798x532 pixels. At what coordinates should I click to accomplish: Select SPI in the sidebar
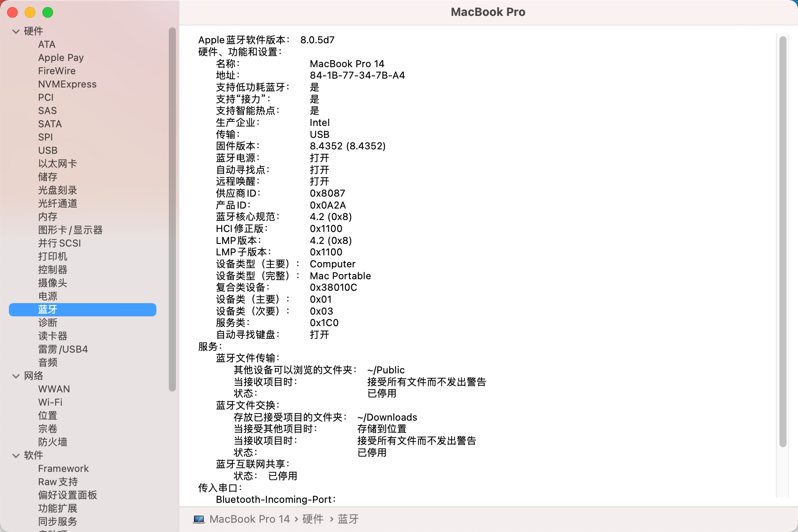click(46, 137)
